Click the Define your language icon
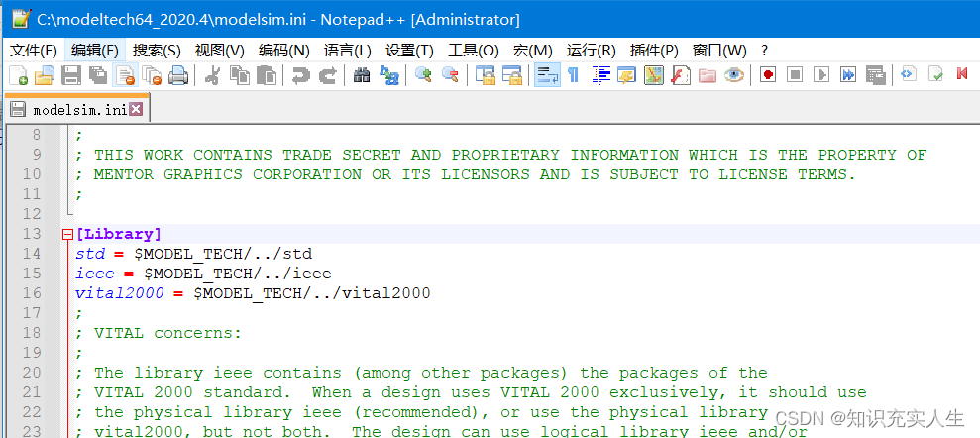 tap(626, 75)
